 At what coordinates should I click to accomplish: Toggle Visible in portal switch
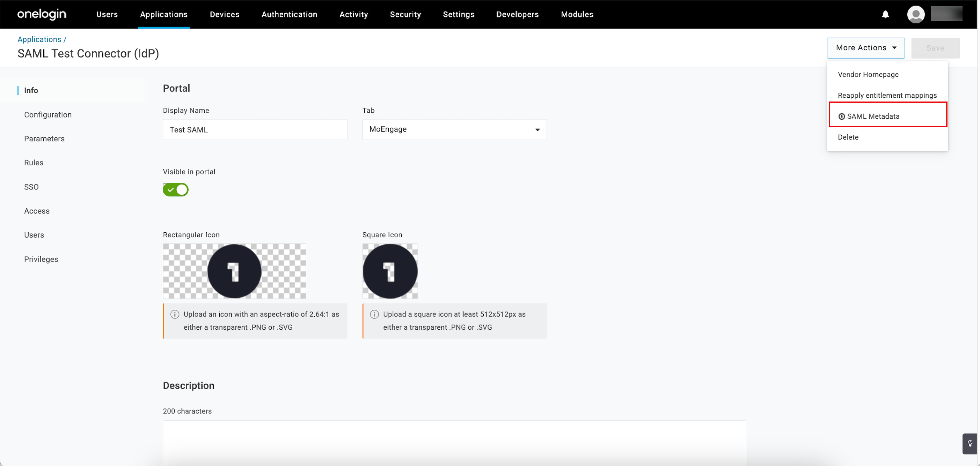pos(176,190)
